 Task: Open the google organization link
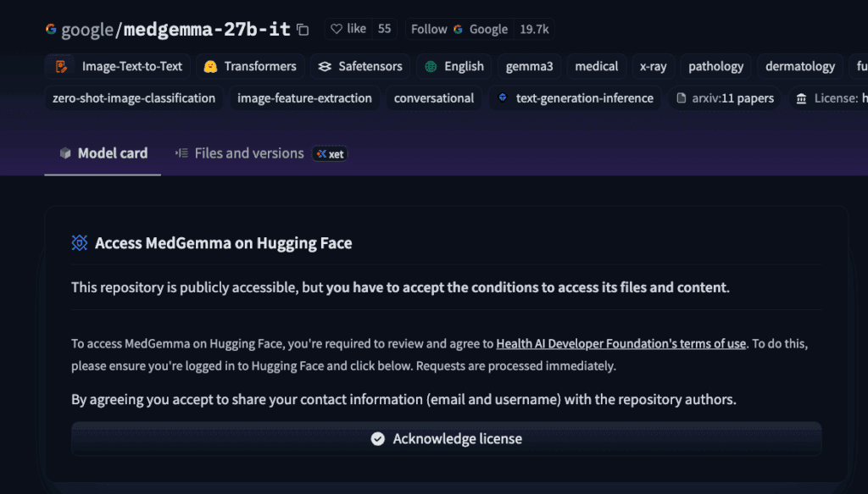point(87,30)
